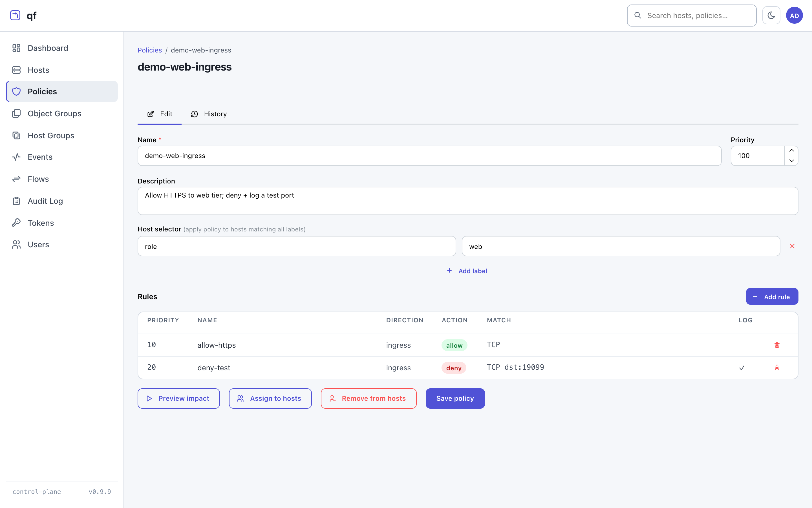Edit the host selector key 'role'
812x508 pixels.
(x=297, y=246)
